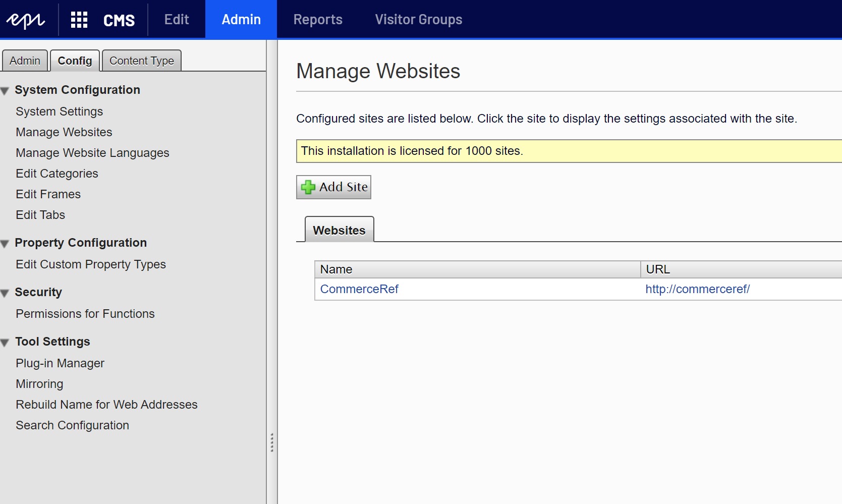This screenshot has width=842, height=504.
Task: Click the http://commerceref/ URL link
Action: tap(697, 289)
